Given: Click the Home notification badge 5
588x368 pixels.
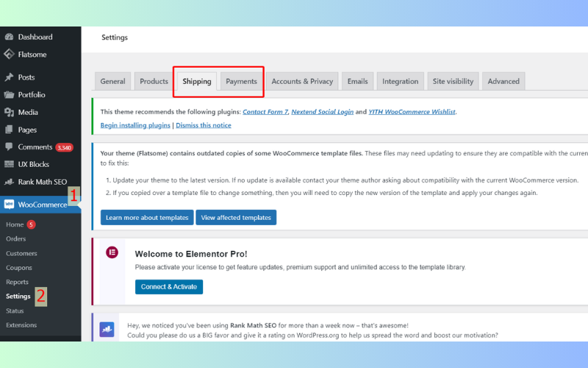Looking at the screenshot, I should [x=31, y=224].
